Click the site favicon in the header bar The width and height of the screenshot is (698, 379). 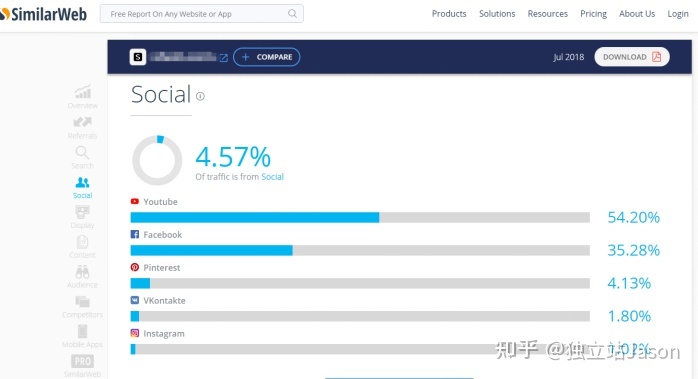[138, 57]
